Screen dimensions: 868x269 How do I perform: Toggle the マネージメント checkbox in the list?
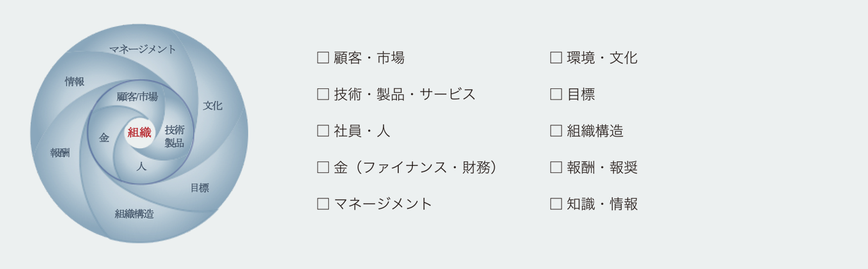pos(323,204)
